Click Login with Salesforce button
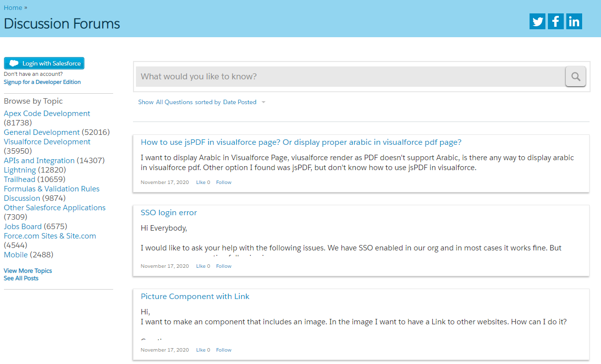 pos(44,63)
